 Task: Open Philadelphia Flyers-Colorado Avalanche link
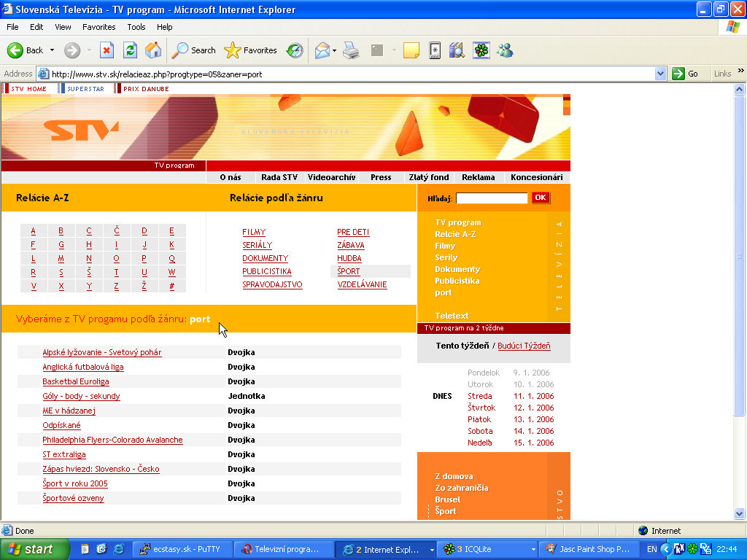click(112, 440)
